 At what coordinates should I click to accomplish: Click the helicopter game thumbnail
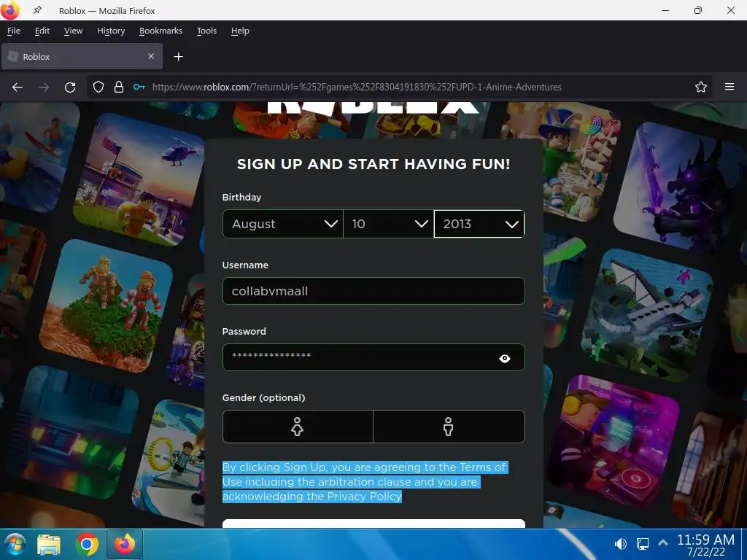pos(139,179)
